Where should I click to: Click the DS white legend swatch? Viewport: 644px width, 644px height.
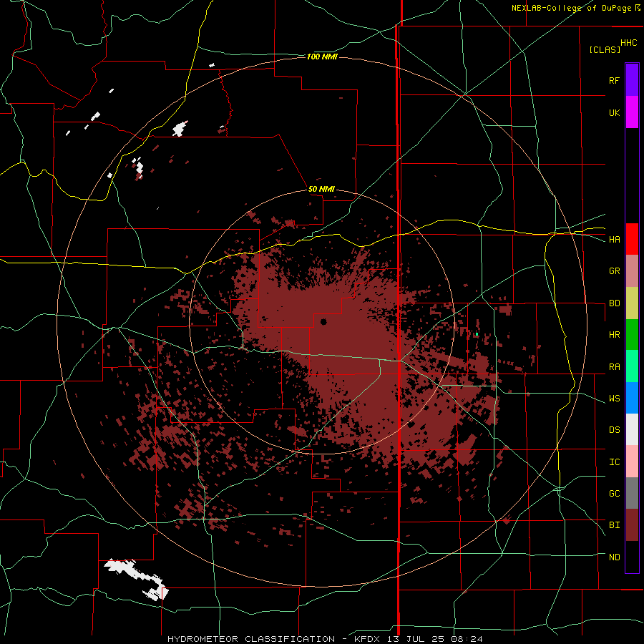coord(632,429)
